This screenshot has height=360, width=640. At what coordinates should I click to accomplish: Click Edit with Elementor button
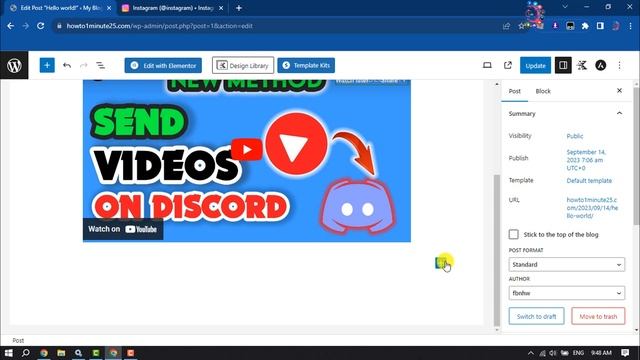click(x=163, y=65)
